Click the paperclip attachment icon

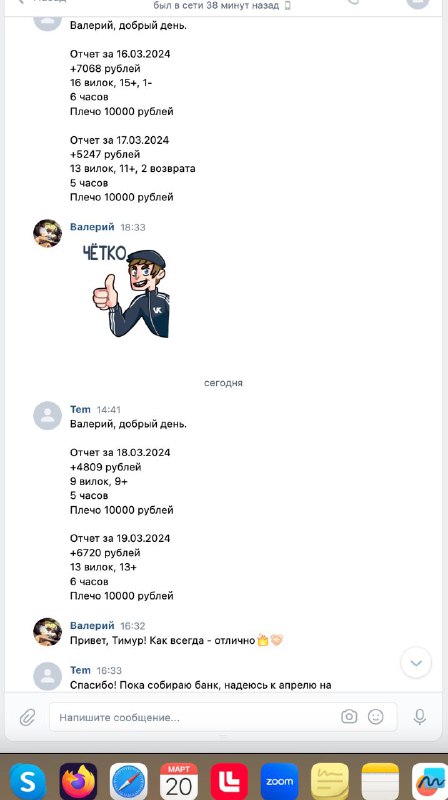click(x=27, y=717)
